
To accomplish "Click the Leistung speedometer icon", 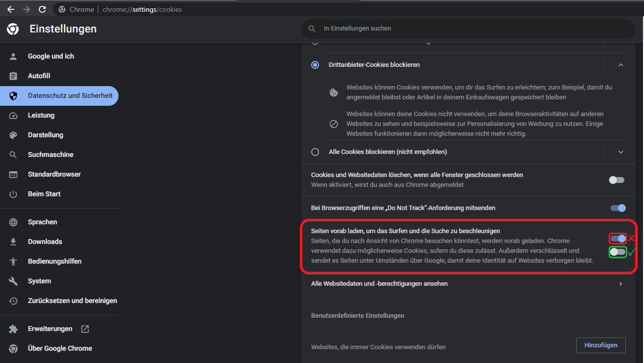I will coord(13,116).
